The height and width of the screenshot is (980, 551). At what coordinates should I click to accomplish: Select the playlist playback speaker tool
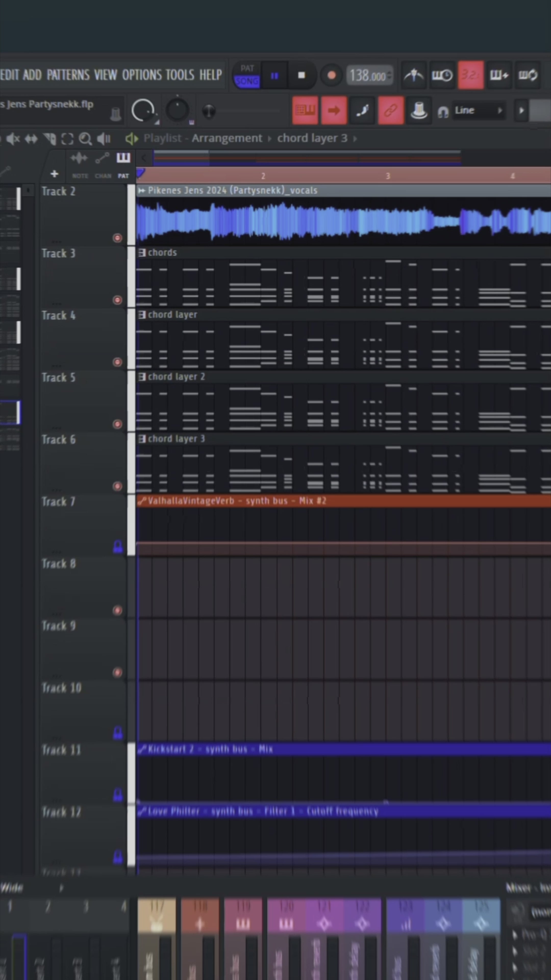[103, 139]
